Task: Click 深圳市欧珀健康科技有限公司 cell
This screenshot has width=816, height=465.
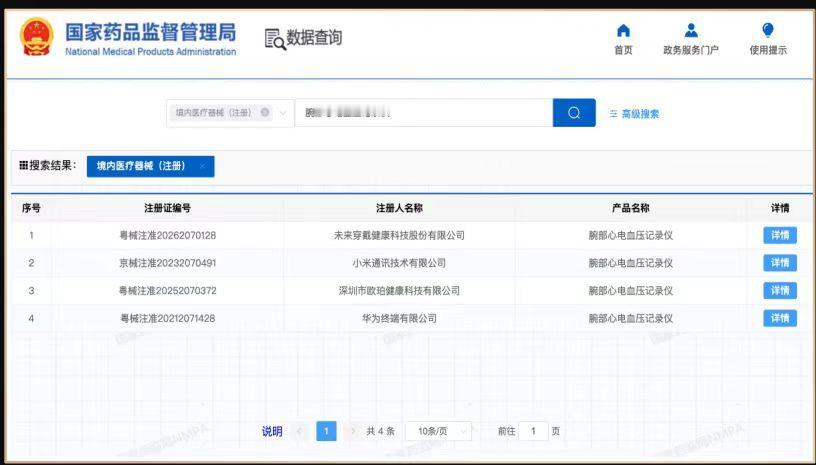Action: [399, 290]
